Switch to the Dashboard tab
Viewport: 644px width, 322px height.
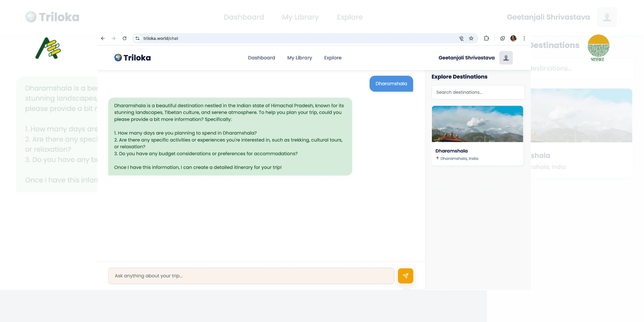pyautogui.click(x=261, y=58)
